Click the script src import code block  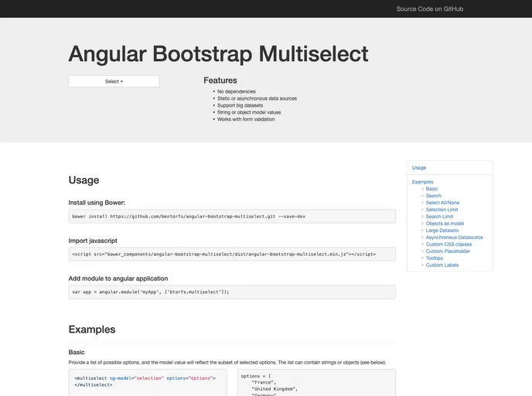click(x=232, y=254)
